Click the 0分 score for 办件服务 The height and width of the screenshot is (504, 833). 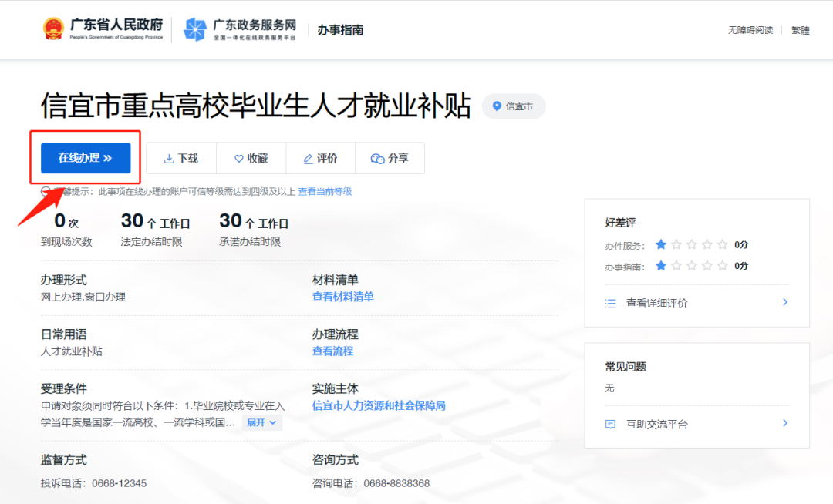(x=741, y=244)
